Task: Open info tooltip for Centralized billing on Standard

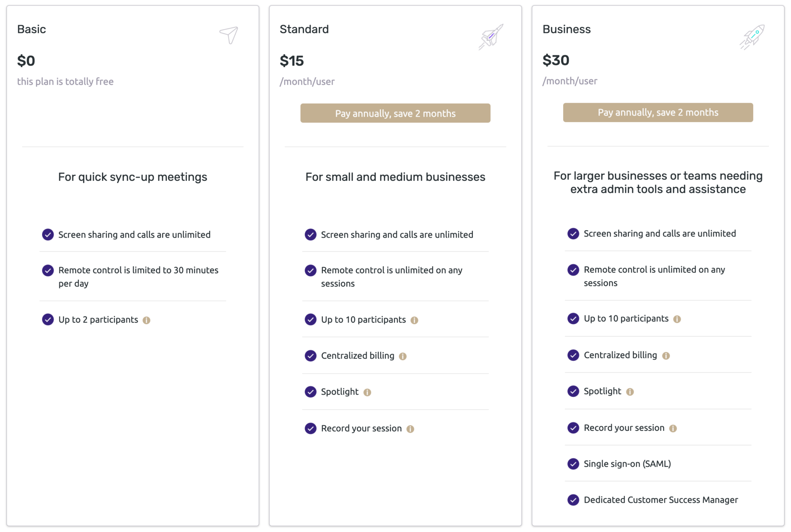Action: pos(403,356)
